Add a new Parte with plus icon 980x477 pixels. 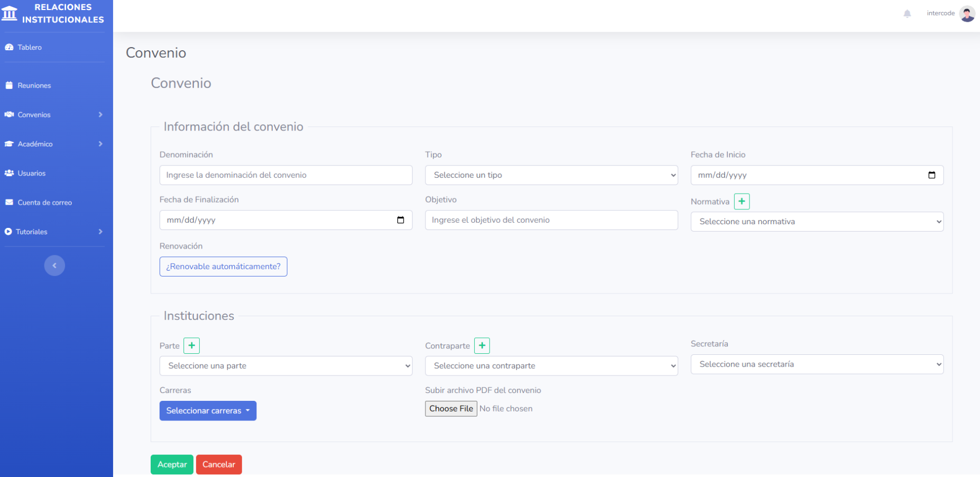tap(191, 346)
